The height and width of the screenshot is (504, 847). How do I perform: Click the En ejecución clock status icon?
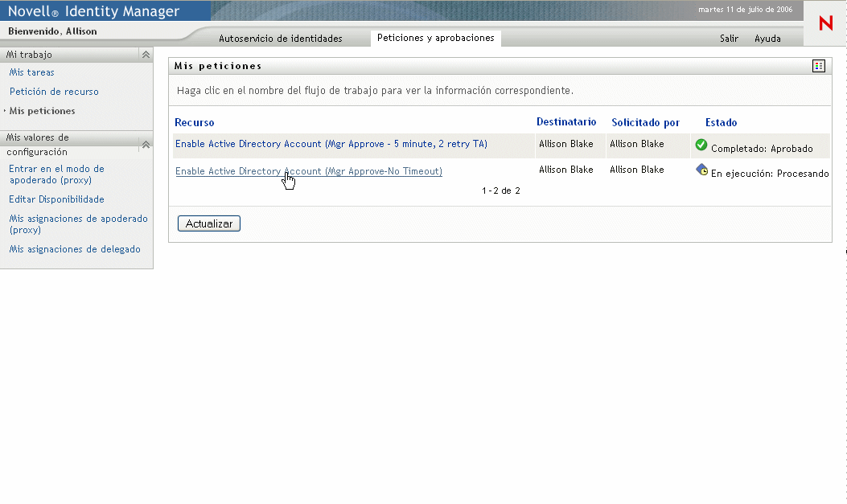tap(701, 170)
